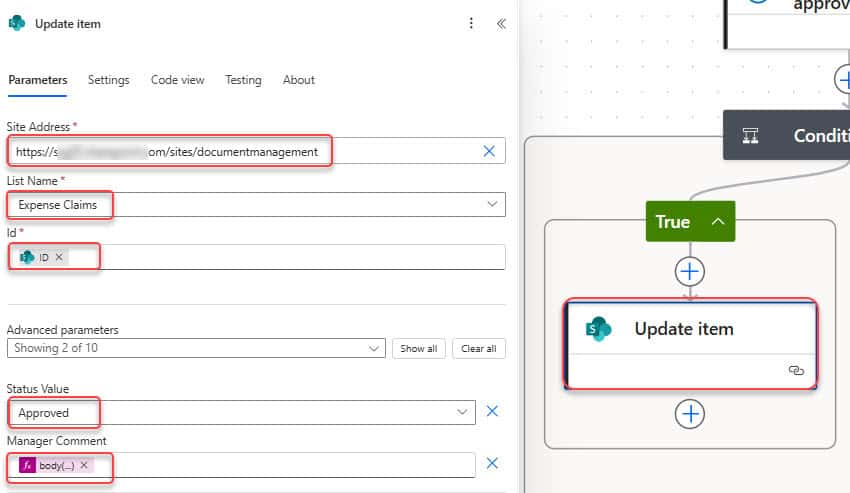
Task: Click the SharePoint icon in panel header
Action: [17, 23]
